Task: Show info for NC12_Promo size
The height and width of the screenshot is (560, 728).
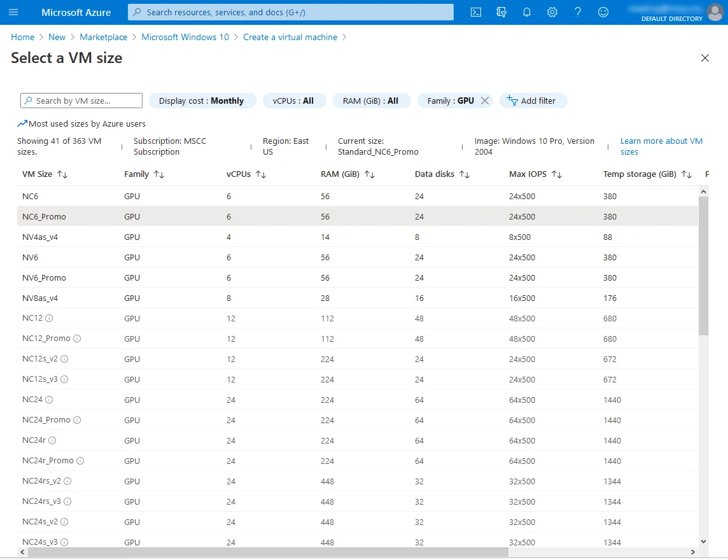Action: click(77, 339)
